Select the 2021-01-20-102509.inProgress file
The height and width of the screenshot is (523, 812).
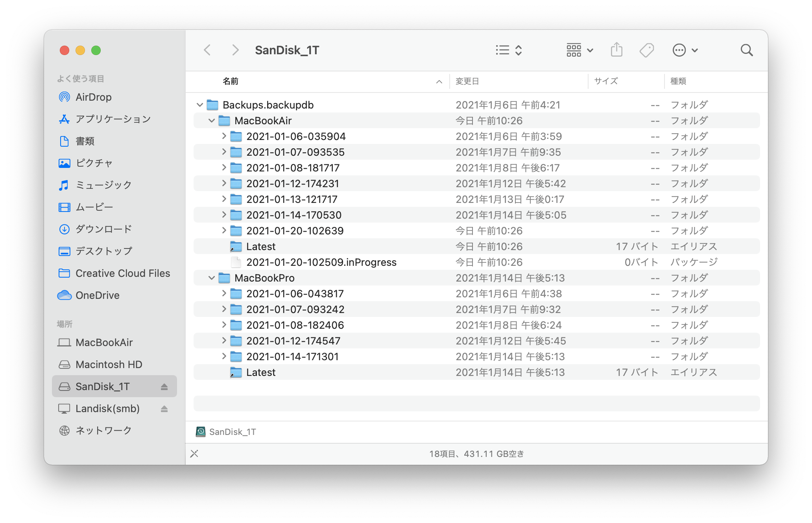tap(321, 262)
